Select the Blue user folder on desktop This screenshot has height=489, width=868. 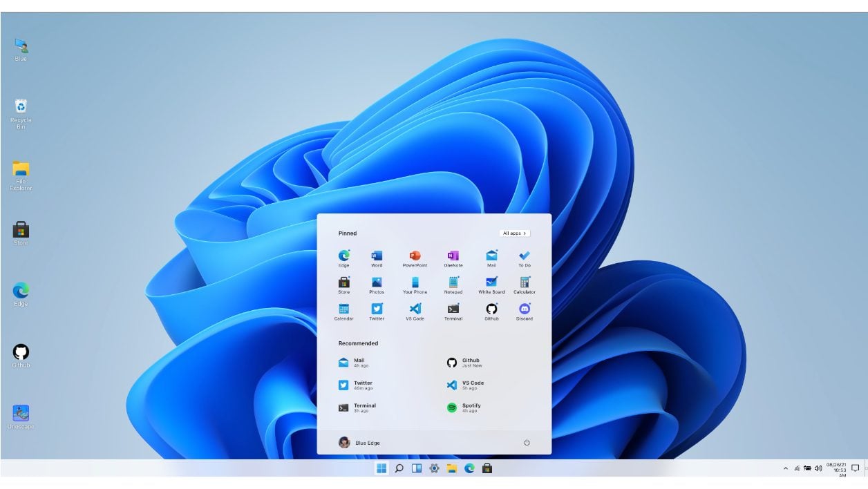tap(21, 50)
